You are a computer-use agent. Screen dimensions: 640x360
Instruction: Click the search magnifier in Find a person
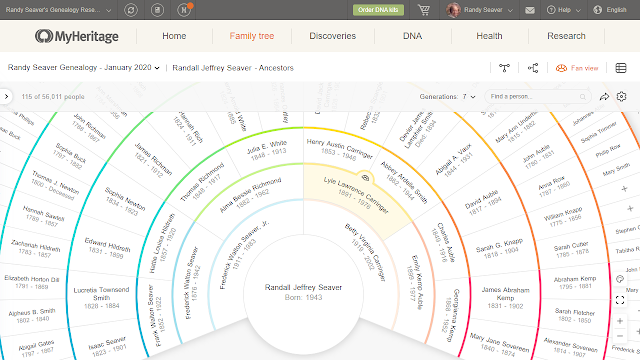click(x=582, y=97)
